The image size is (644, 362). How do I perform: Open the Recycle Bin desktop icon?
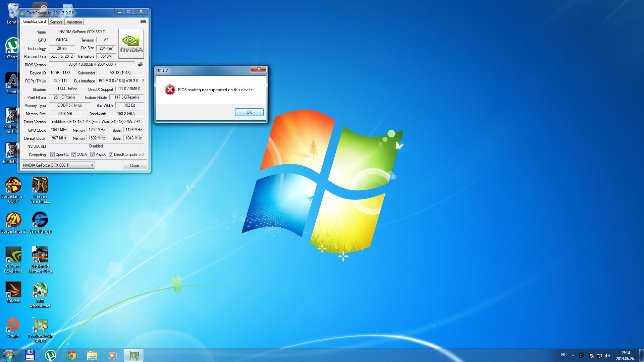12,14
